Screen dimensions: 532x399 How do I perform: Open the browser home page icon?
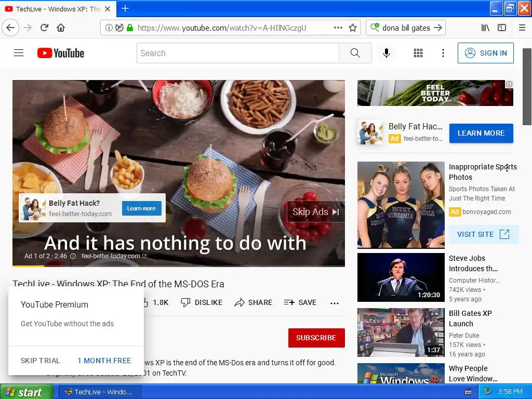pyautogui.click(x=61, y=28)
